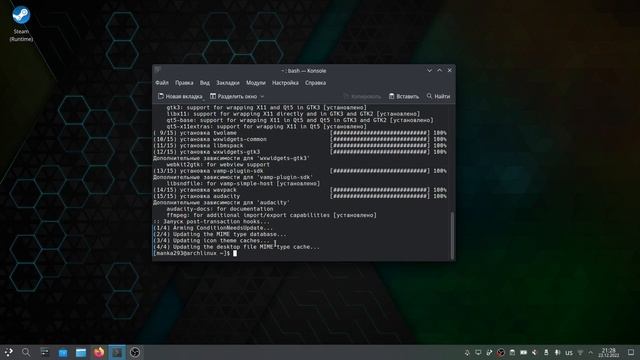The width and height of the screenshot is (640, 360).
Task: Click the line '(11/15) установка libmspack'
Action: point(198,146)
